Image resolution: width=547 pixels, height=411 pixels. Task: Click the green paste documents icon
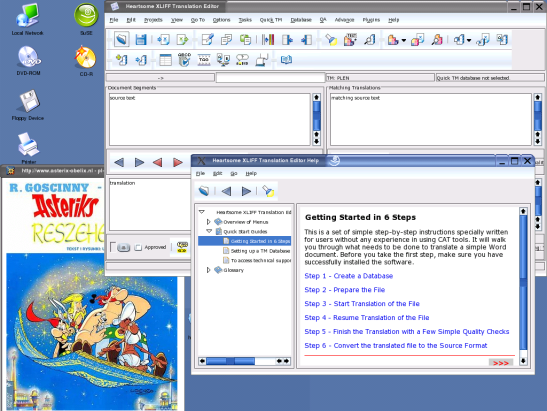point(245,39)
